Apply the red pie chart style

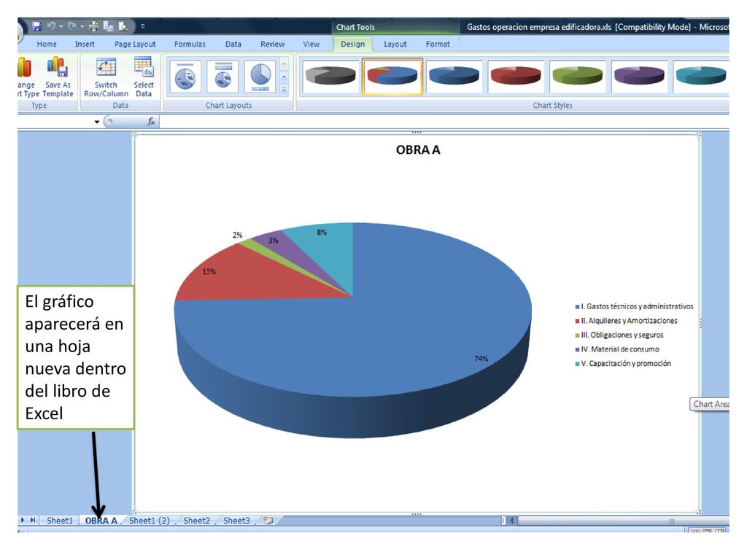516,76
